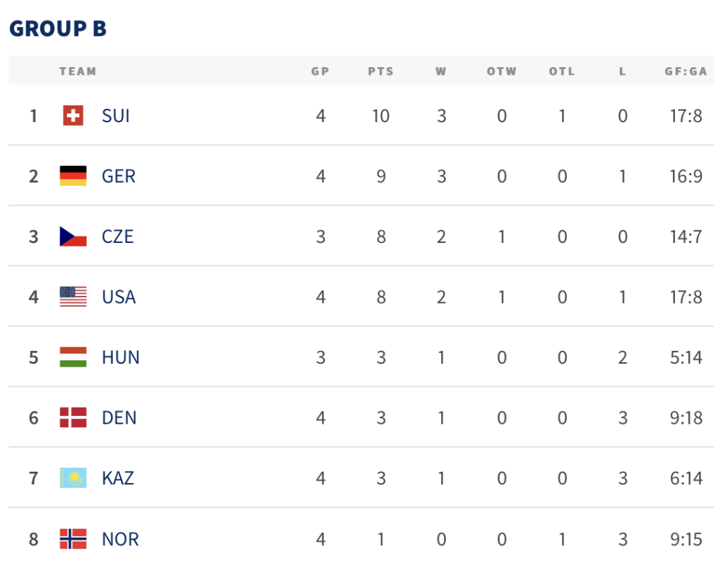Click the Kazakhstan flag icon
Viewport: 728px width, 565px height.
73,478
